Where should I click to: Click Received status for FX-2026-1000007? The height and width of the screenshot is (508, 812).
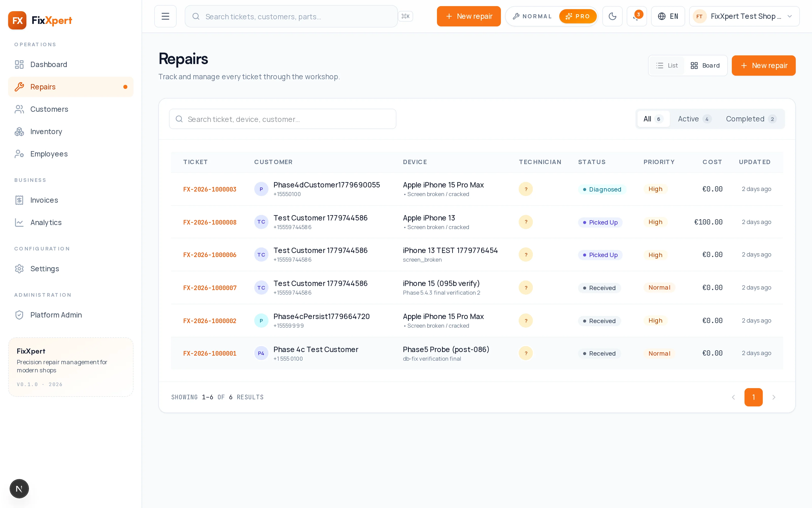click(x=599, y=288)
